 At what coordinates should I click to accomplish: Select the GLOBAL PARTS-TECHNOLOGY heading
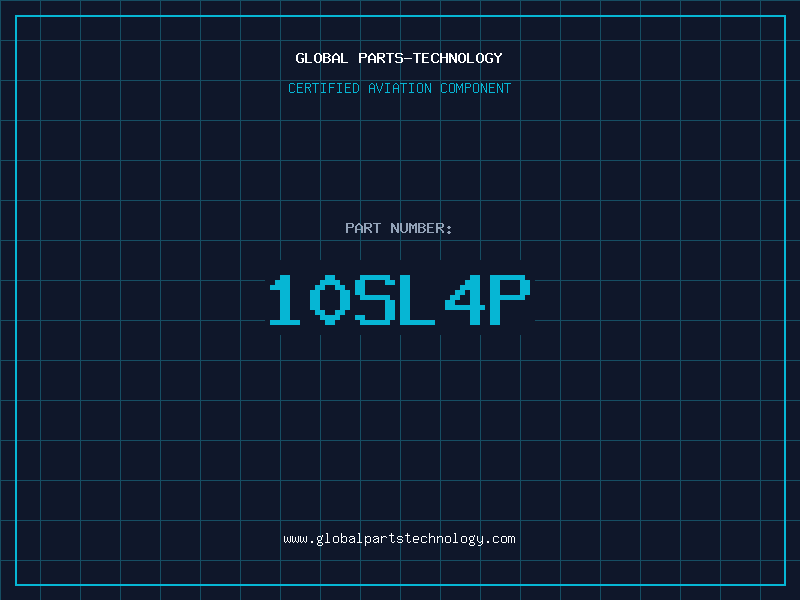(399, 58)
